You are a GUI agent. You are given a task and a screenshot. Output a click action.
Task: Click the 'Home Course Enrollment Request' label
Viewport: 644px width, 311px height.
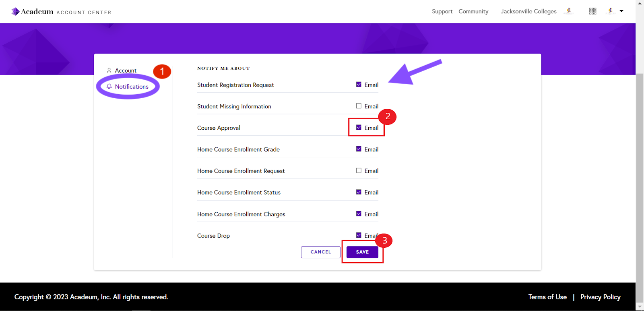241,171
